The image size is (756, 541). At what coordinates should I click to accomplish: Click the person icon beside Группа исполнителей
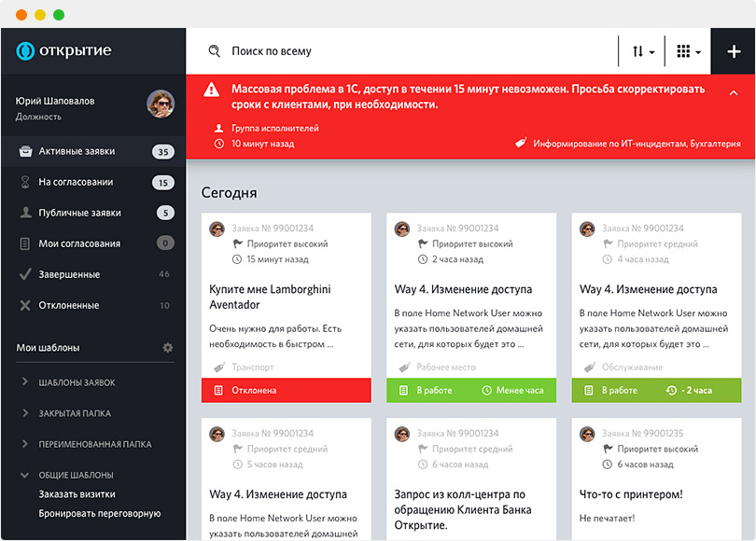tap(218, 128)
